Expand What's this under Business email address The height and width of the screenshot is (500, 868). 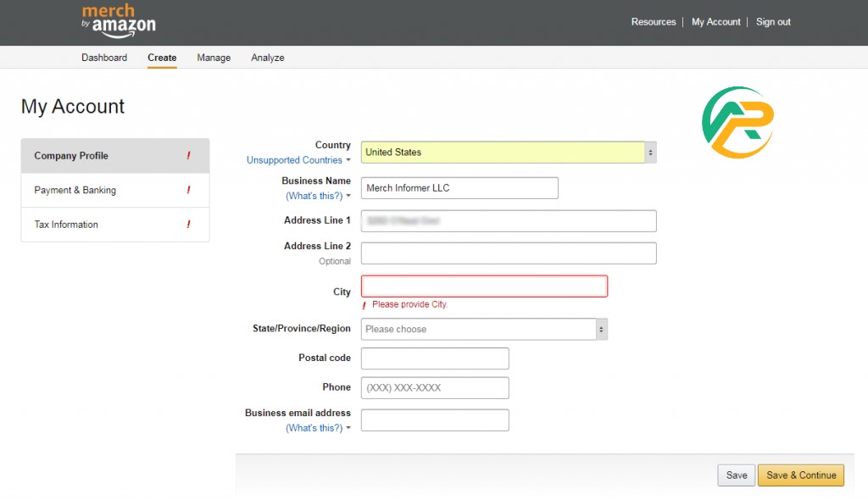click(x=317, y=428)
